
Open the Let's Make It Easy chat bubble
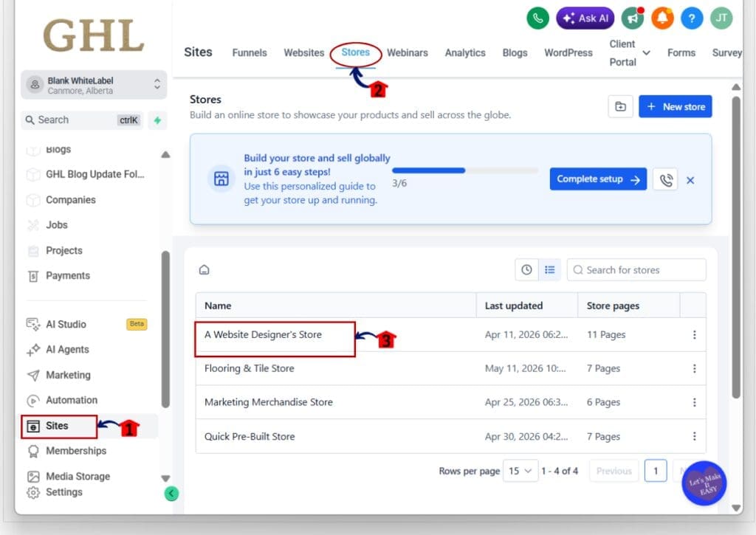click(x=704, y=483)
